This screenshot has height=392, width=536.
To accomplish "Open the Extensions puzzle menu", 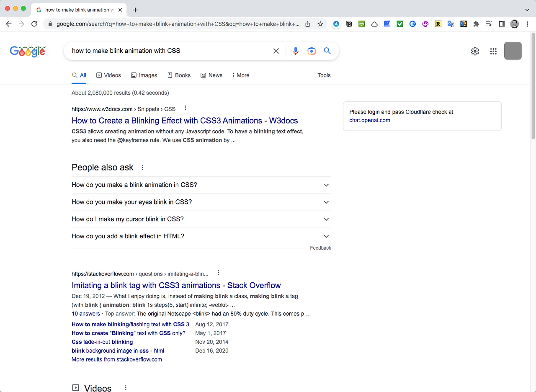I will [x=476, y=24].
